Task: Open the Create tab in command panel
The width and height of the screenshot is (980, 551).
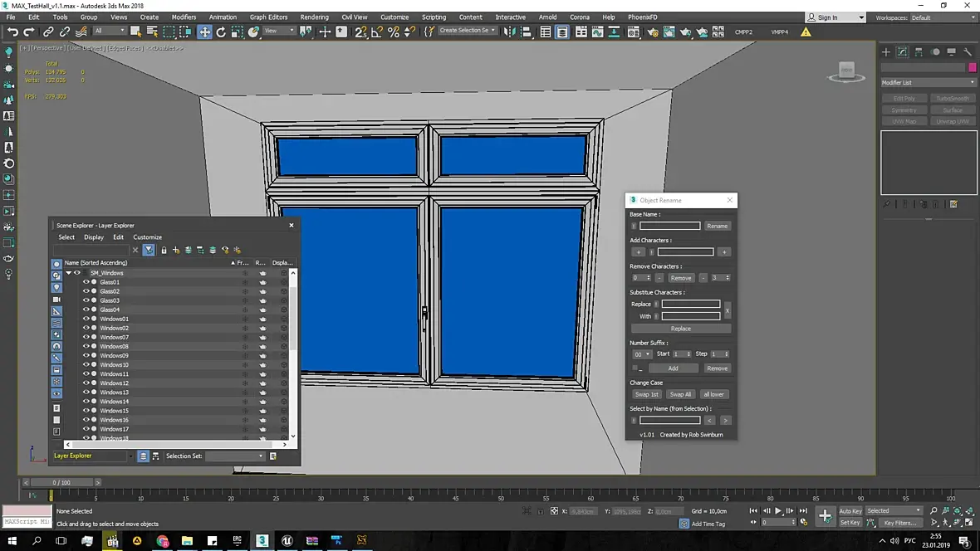Action: click(886, 51)
